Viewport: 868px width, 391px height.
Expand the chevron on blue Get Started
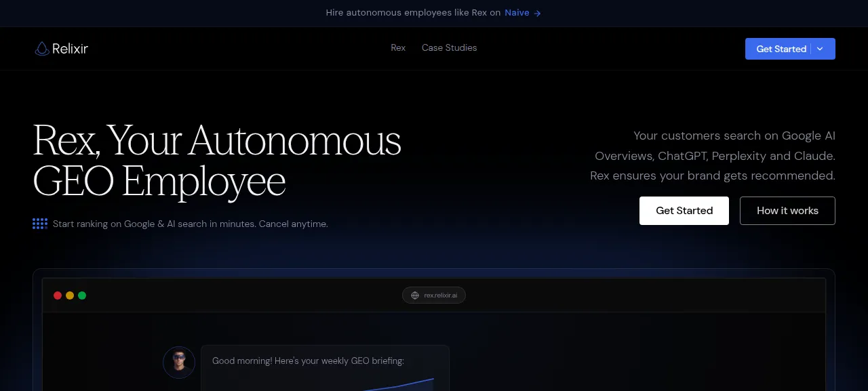tap(820, 49)
